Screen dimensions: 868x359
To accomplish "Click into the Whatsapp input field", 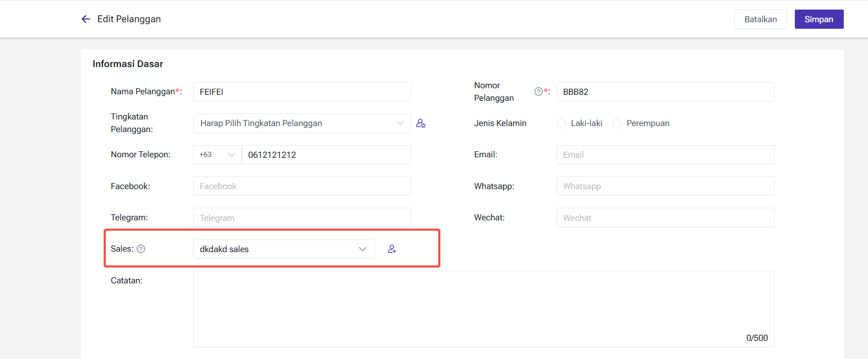I will [665, 186].
